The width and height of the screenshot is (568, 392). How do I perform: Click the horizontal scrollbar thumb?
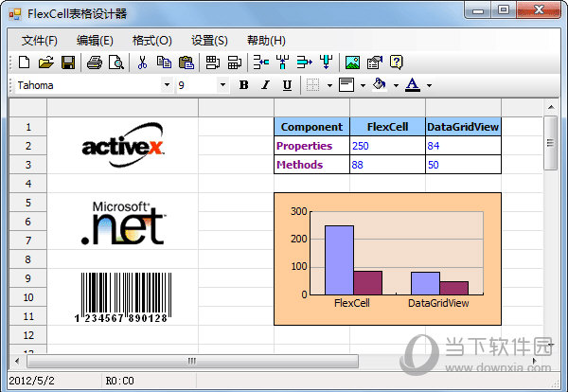(192, 361)
